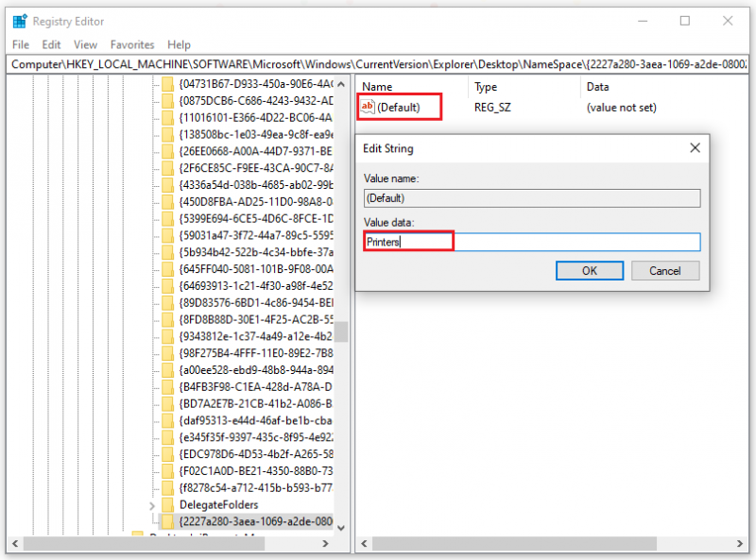Viewport: 756px width, 560px height.
Task: Click the Value data text field
Action: click(532, 242)
